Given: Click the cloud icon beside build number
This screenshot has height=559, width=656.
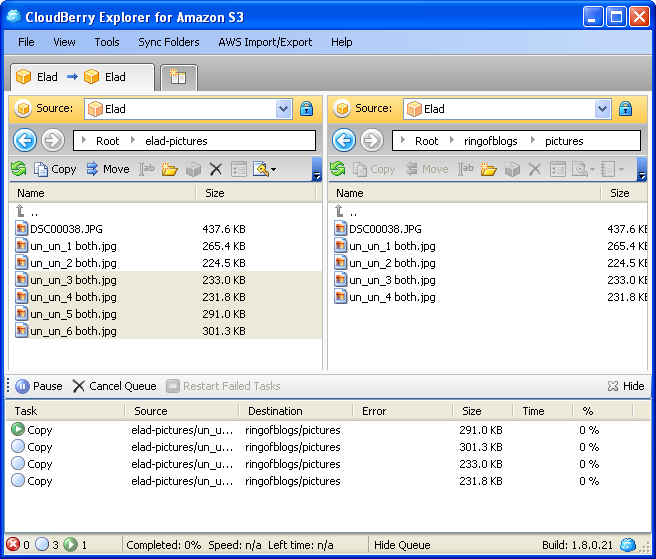Looking at the screenshot, I should (x=628, y=545).
